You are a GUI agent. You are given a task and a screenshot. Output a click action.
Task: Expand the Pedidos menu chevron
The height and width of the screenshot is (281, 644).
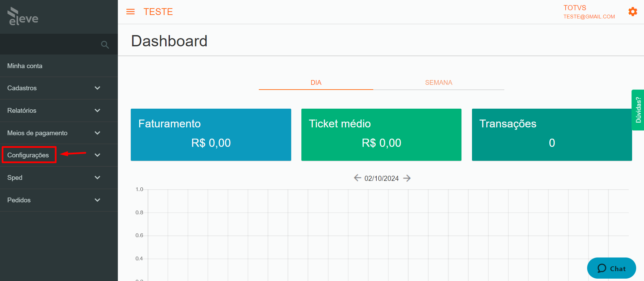97,200
